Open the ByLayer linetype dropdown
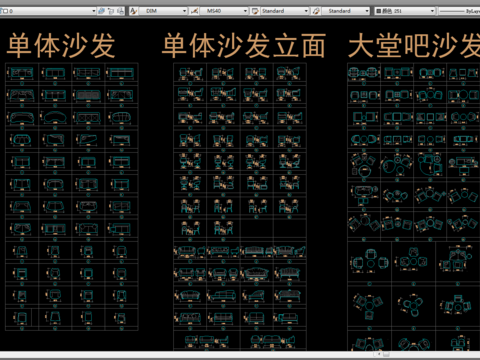The image size is (480, 360). pyautogui.click(x=459, y=11)
